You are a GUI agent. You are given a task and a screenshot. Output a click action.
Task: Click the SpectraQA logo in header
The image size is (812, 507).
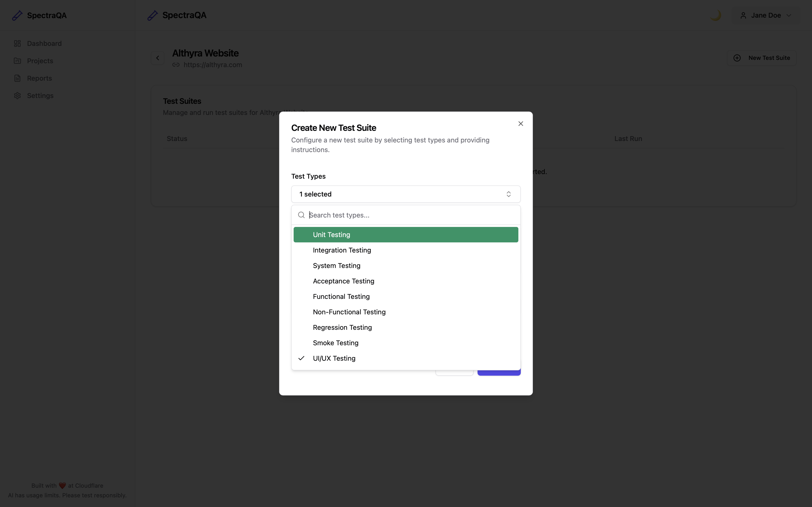pos(177,15)
